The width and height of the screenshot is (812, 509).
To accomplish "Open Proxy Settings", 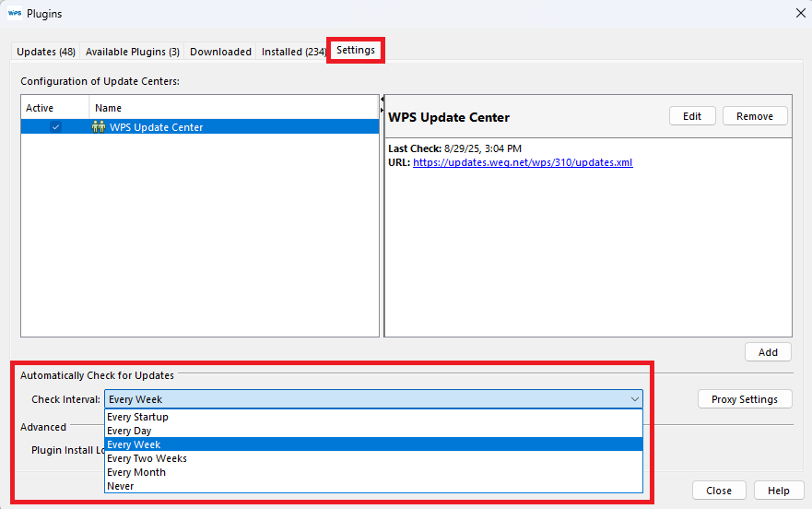I will click(745, 399).
